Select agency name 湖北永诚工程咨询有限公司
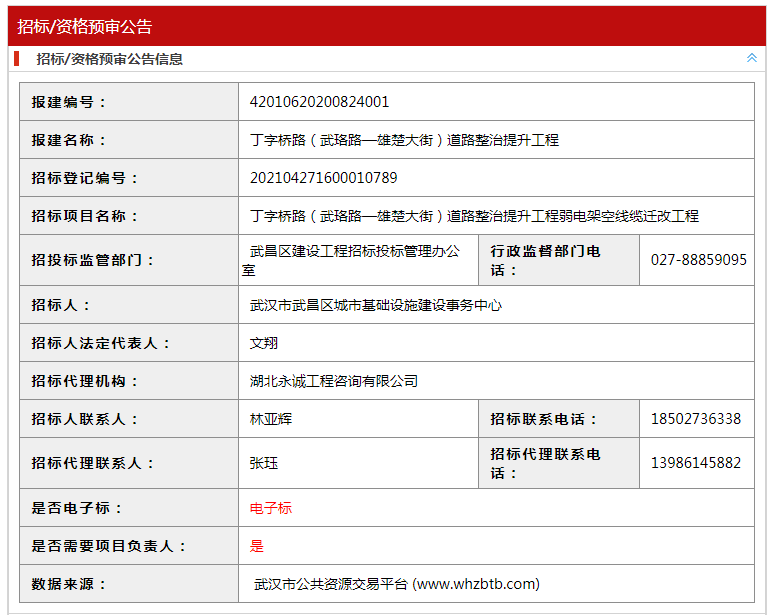The width and height of the screenshot is (778, 615). coord(333,381)
